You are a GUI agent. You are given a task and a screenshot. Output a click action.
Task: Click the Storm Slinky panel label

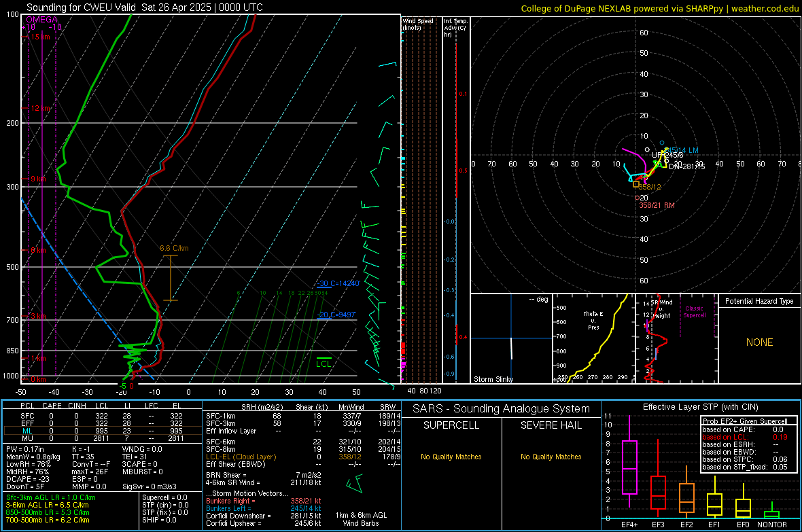(x=493, y=379)
